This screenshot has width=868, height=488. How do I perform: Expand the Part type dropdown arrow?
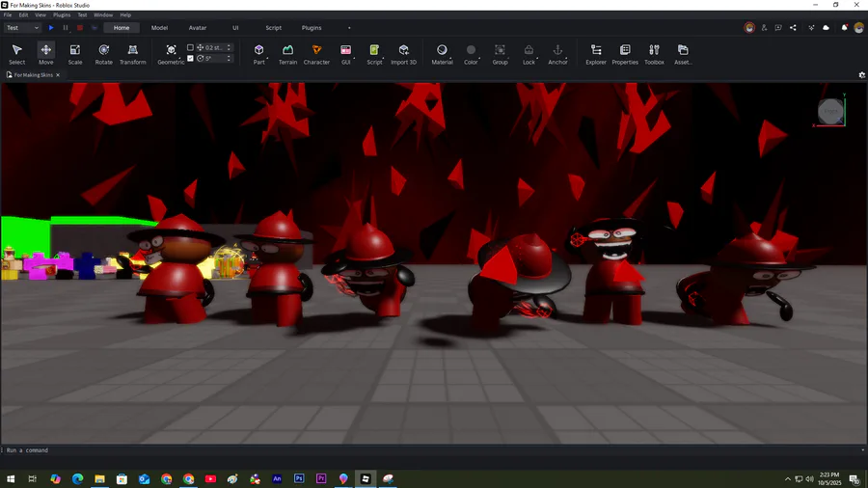[x=267, y=58]
